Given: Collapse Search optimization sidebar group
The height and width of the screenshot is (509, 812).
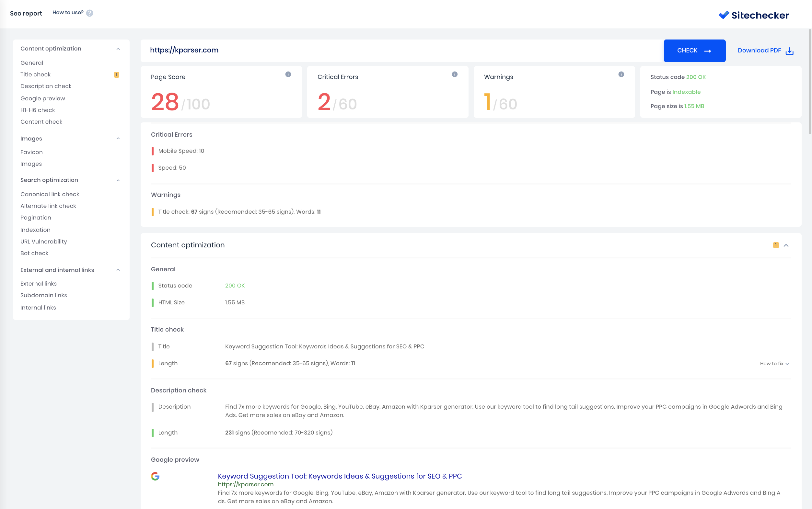Looking at the screenshot, I should [x=118, y=180].
